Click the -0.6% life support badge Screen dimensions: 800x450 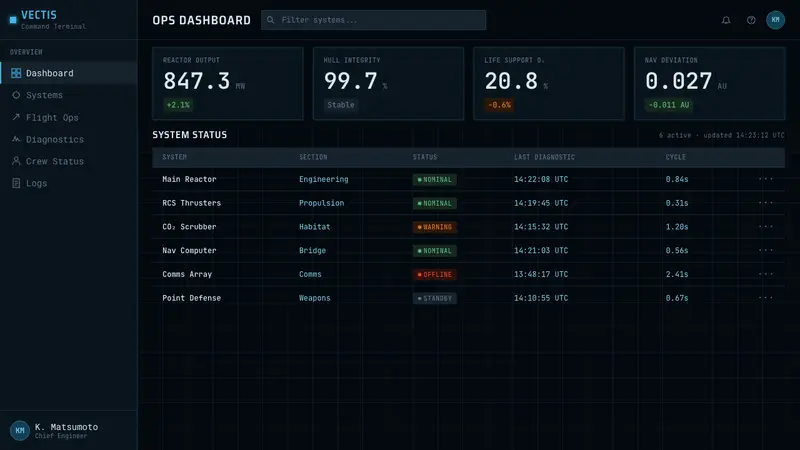pos(499,105)
